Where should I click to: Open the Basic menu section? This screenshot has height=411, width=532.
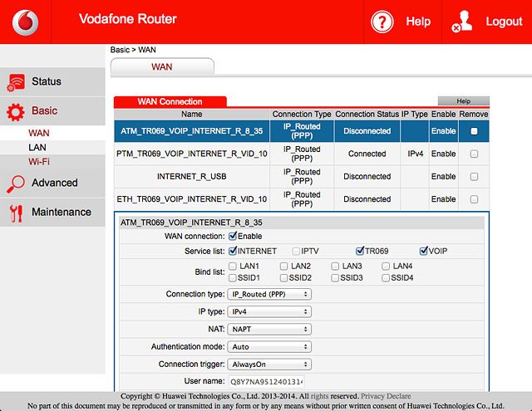tap(52, 111)
